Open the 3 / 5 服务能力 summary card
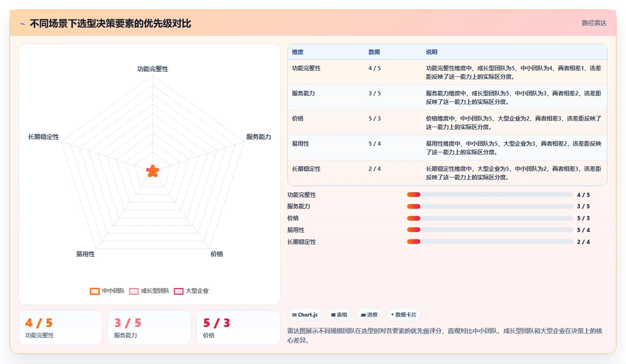This screenshot has width=626, height=364. [x=149, y=327]
